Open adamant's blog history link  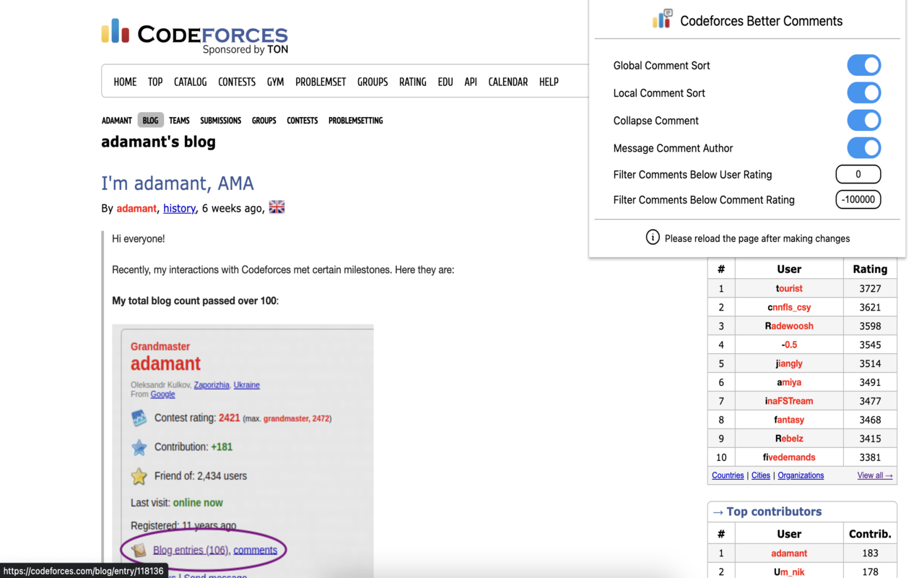tap(179, 208)
